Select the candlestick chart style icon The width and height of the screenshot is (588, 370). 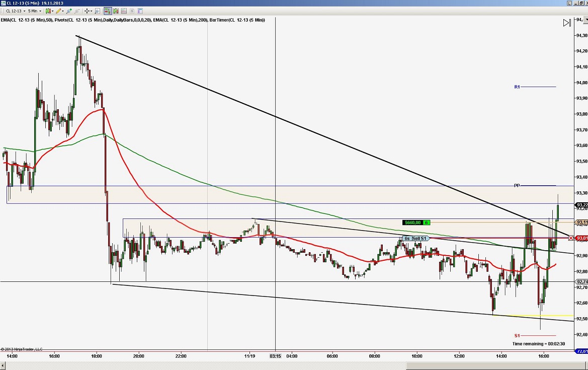tap(48, 11)
